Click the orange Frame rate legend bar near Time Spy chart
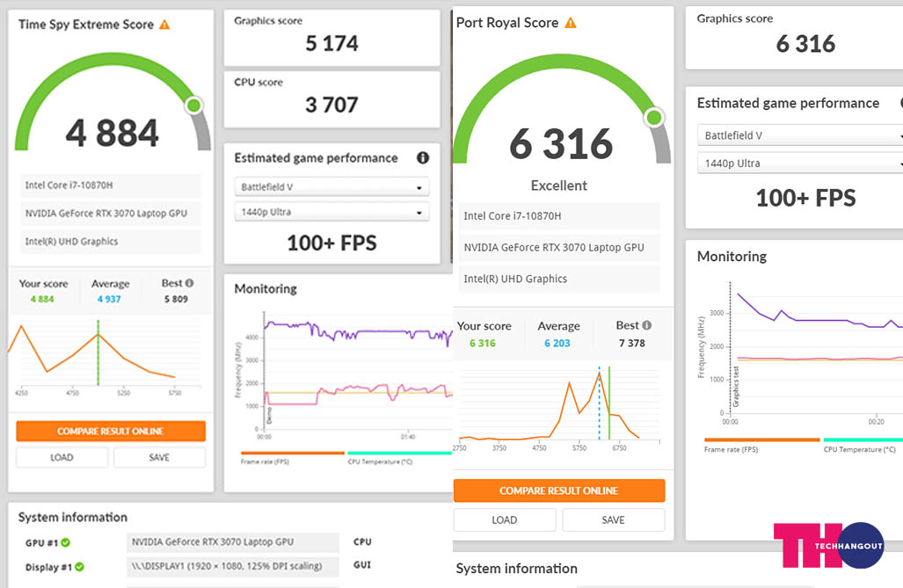 293,454
